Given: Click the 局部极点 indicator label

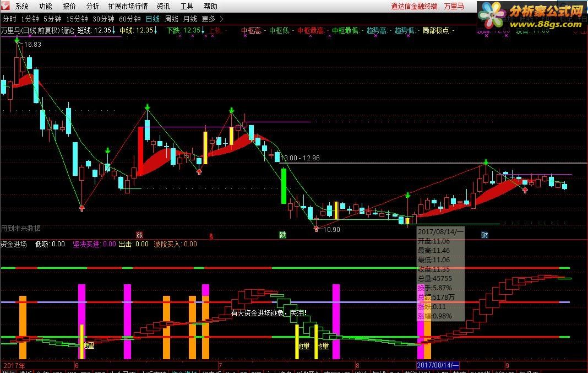Looking at the screenshot, I should [438, 30].
